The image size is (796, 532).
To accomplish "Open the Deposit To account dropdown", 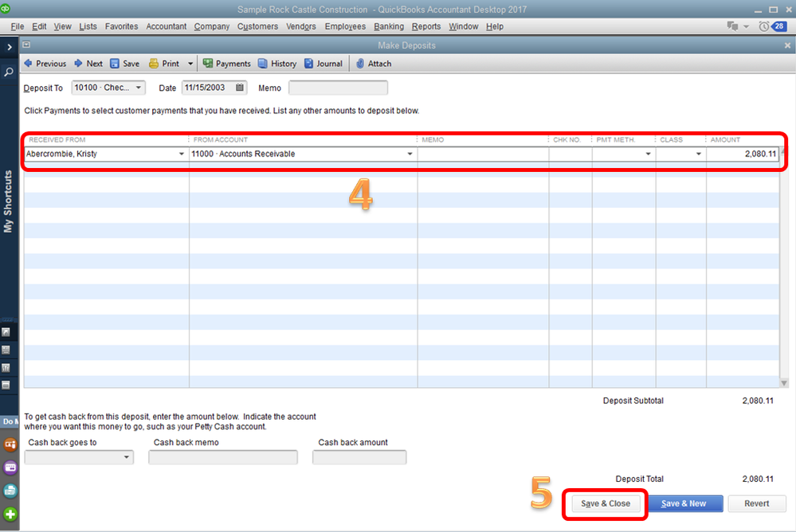I will tap(138, 88).
